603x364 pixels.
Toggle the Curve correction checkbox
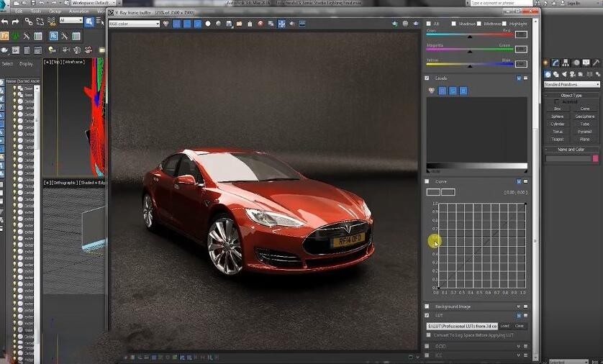(427, 181)
